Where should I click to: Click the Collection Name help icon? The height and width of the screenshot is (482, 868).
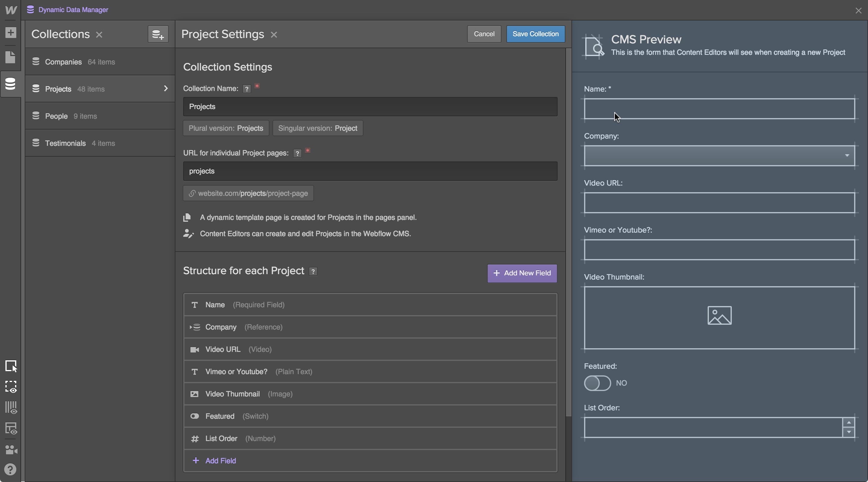[x=247, y=89]
